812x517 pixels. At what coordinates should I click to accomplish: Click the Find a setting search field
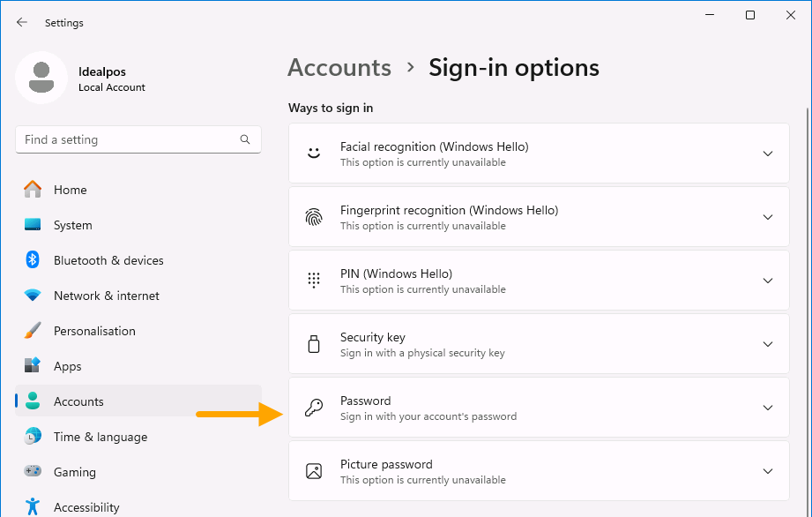click(138, 139)
